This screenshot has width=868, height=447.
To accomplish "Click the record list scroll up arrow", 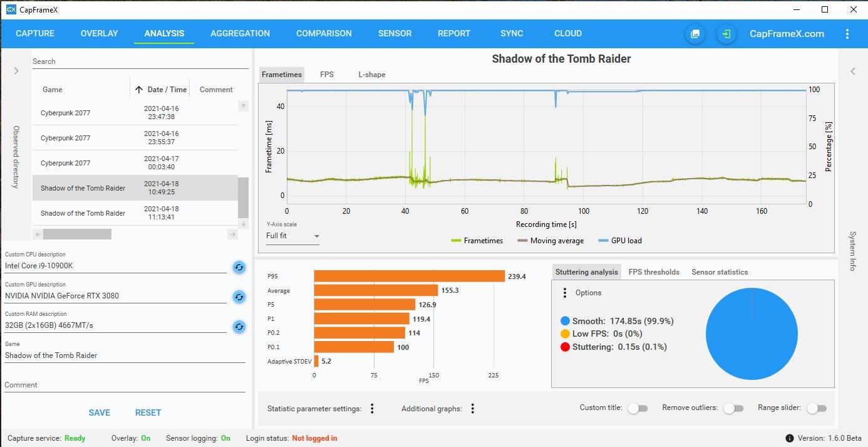I will (x=243, y=106).
